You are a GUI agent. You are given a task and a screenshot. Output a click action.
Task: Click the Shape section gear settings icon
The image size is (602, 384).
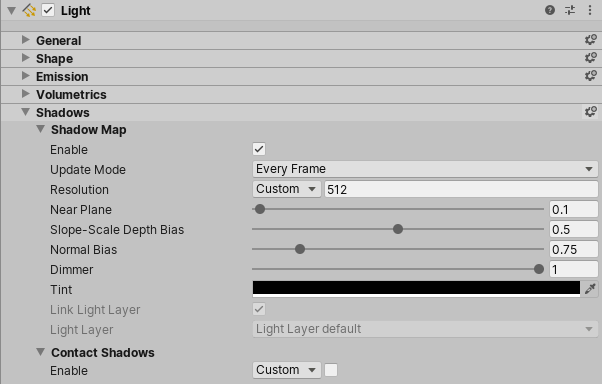590,58
